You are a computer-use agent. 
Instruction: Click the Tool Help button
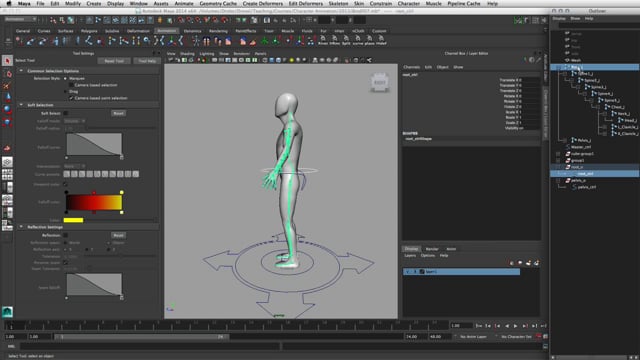coord(147,61)
